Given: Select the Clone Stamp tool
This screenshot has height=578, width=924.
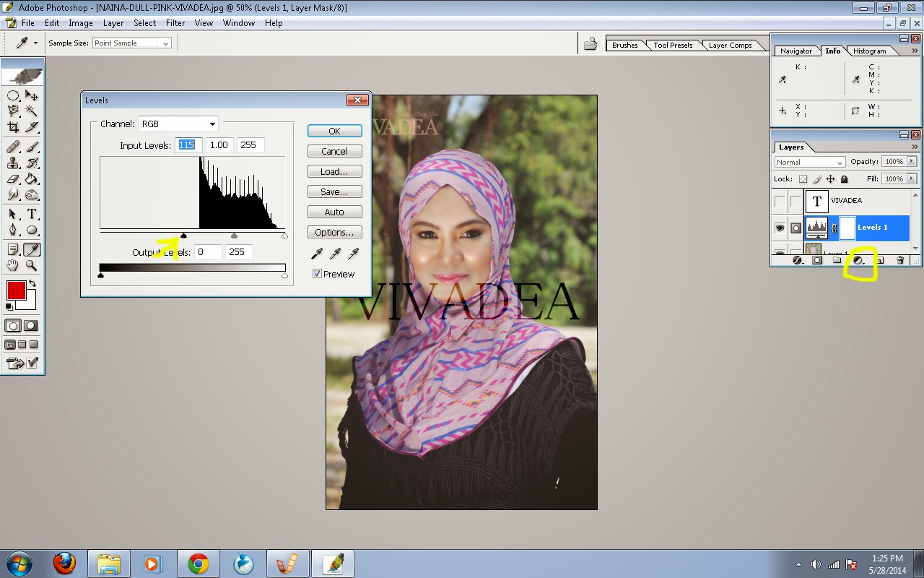Looking at the screenshot, I should 13,163.
